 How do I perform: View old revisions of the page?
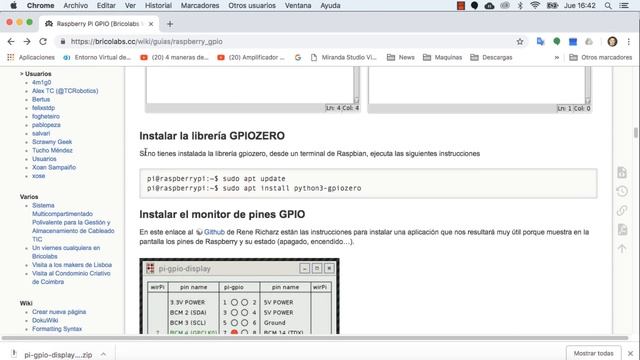tap(622, 191)
